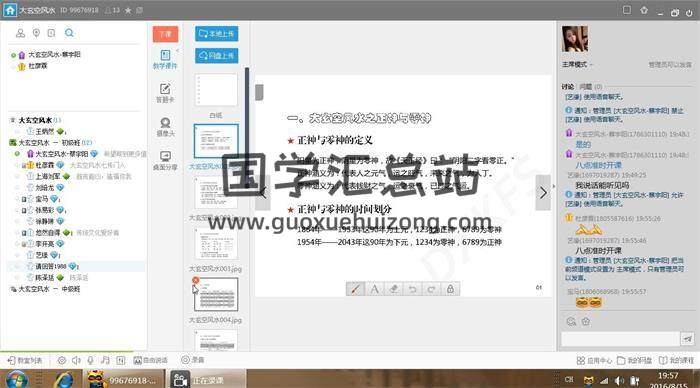The height and width of the screenshot is (388, 700).
Task: Select member 宝马 in the list
Action: 41,199
